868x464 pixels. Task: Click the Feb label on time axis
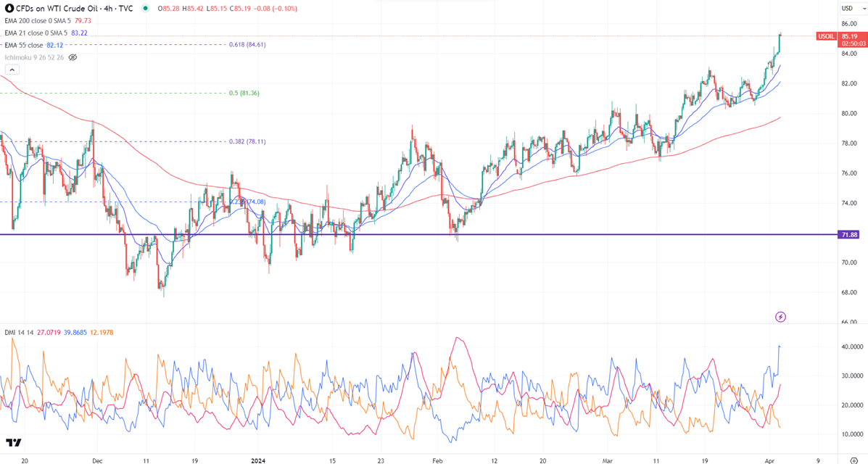[438, 460]
